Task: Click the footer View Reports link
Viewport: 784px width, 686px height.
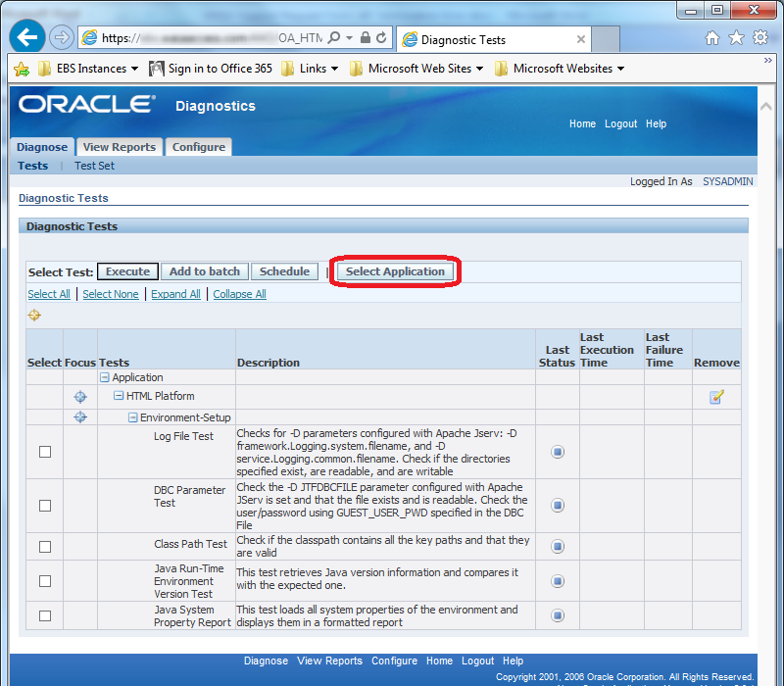Action: (329, 661)
